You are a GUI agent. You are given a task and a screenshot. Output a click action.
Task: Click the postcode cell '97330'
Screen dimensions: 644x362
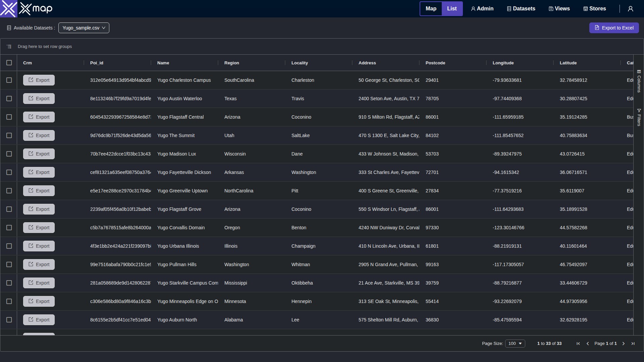[x=432, y=228]
